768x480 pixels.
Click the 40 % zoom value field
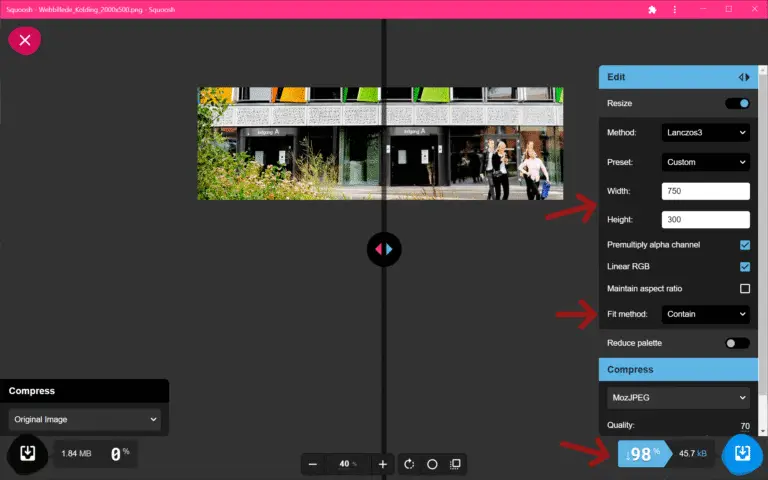coord(348,464)
